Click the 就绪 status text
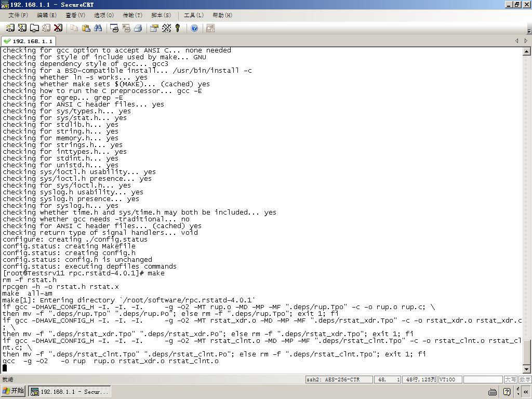The image size is (532, 399). tap(8, 379)
